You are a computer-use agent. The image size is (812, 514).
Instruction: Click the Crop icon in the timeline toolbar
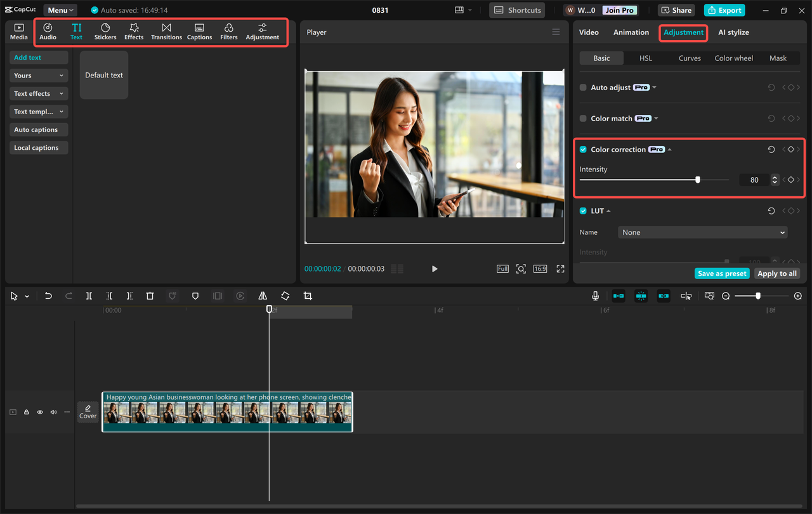pos(308,296)
